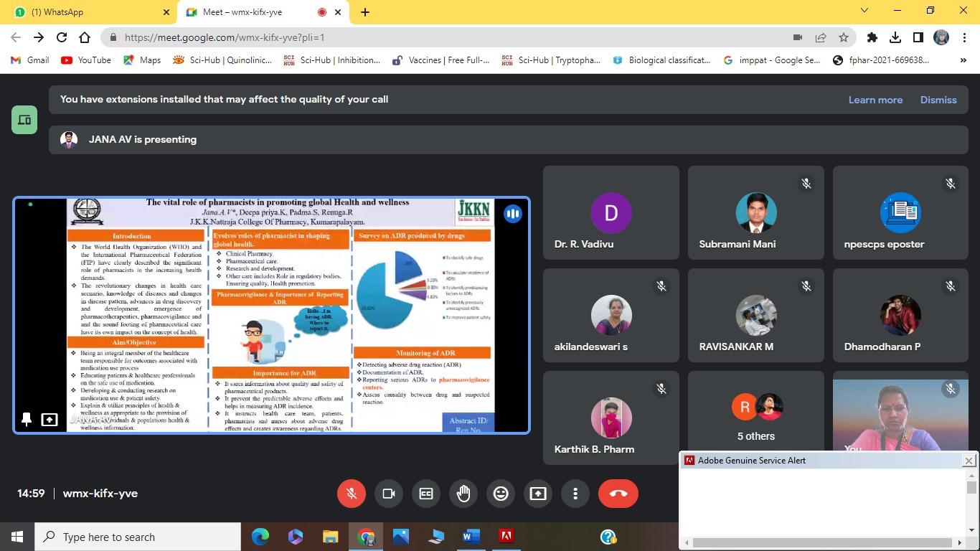Click the reload page icon
The height and width of the screenshot is (551, 980).
click(62, 37)
